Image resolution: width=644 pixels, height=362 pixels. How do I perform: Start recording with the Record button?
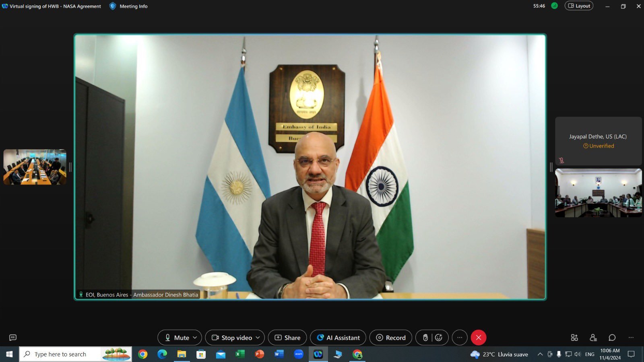[390, 337]
